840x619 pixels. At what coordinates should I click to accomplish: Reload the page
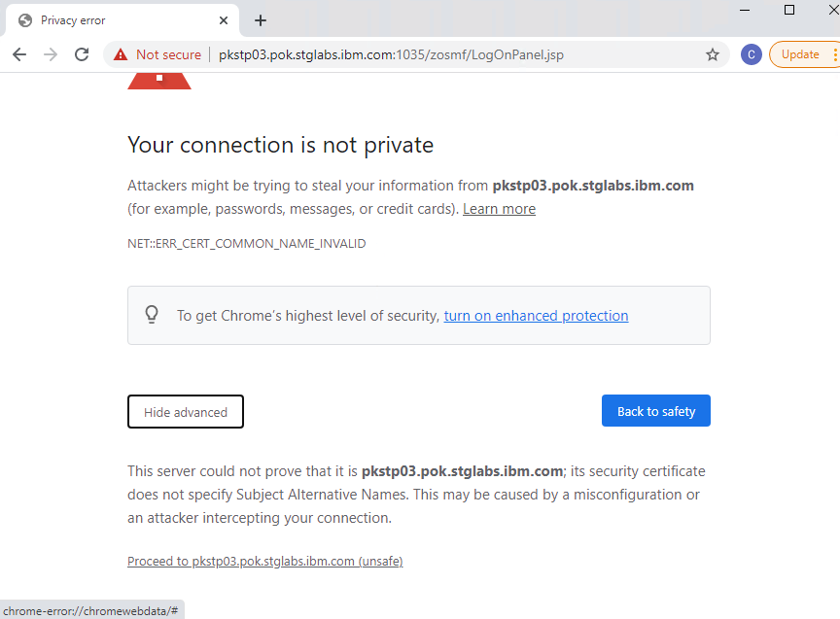(x=82, y=54)
